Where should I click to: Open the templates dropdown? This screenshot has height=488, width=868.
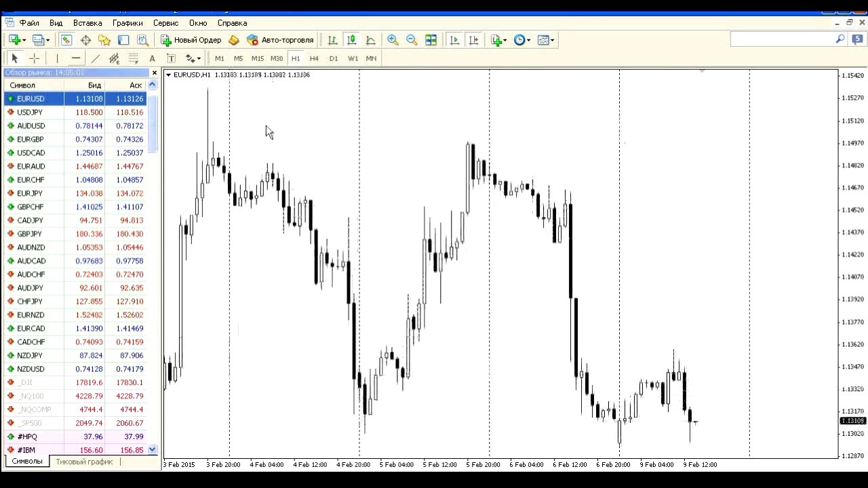546,40
